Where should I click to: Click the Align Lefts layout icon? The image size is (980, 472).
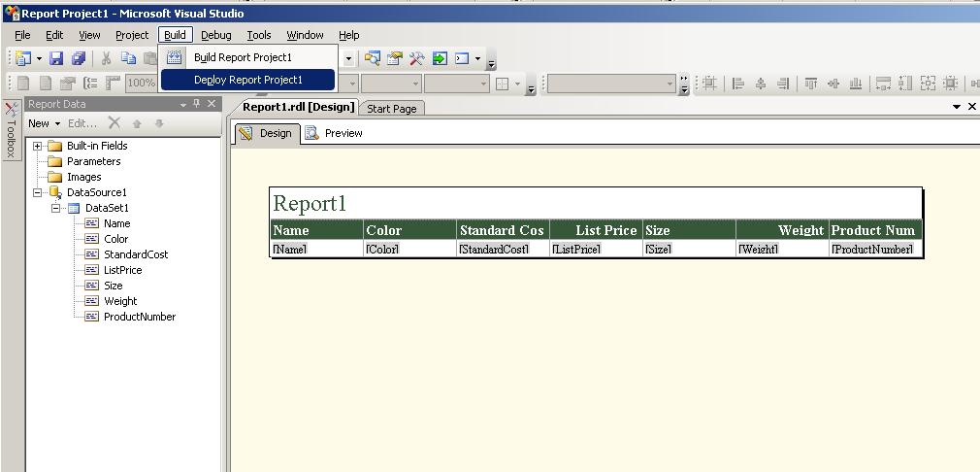(x=738, y=84)
